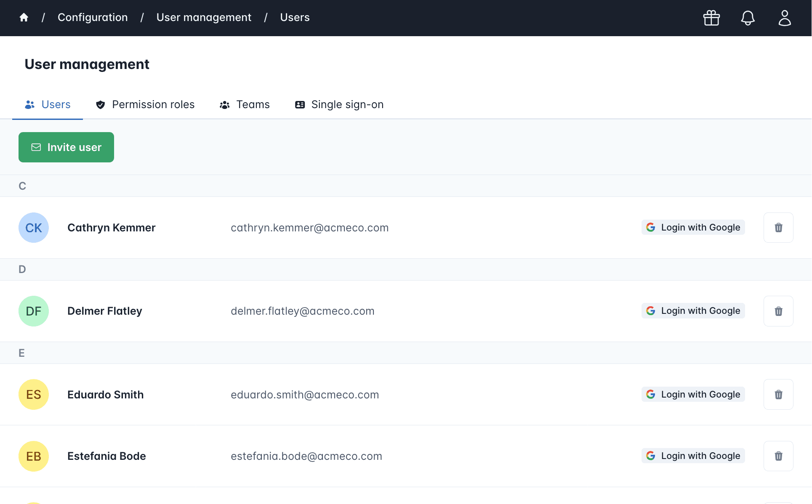Screen dimensions: 812x504
Task: Go to the Single sign-on tab
Action: pos(339,104)
